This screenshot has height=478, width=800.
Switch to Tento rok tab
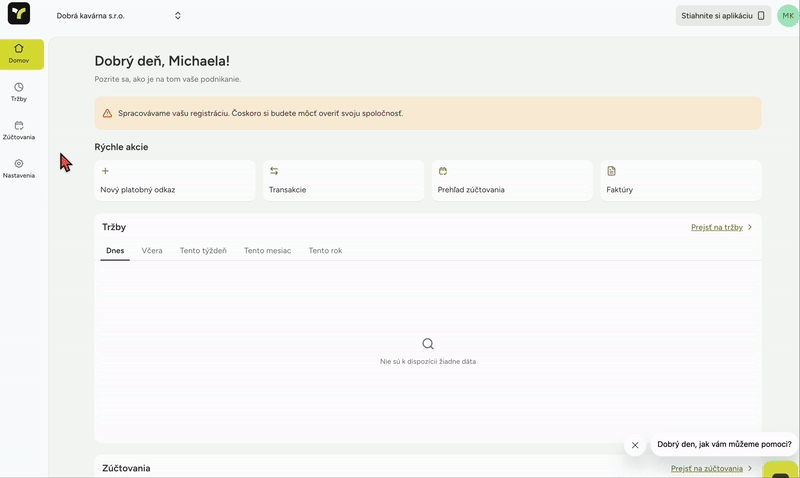[x=325, y=251]
